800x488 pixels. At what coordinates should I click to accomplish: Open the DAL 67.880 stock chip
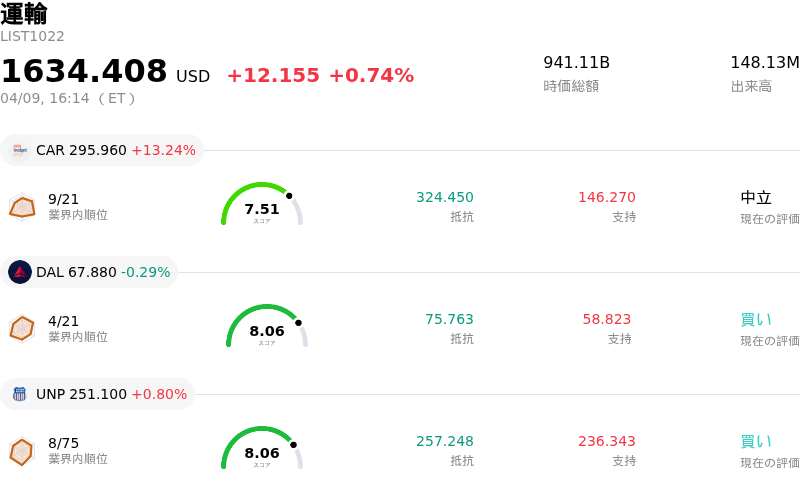(92, 272)
